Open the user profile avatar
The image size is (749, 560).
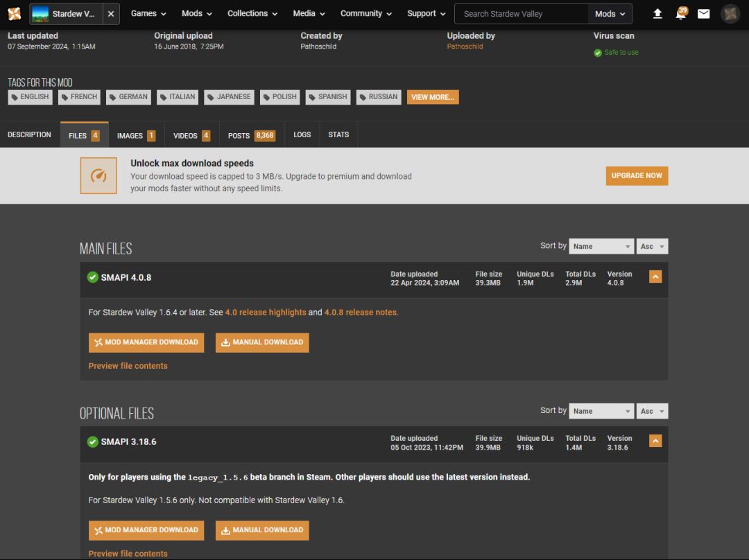(730, 14)
